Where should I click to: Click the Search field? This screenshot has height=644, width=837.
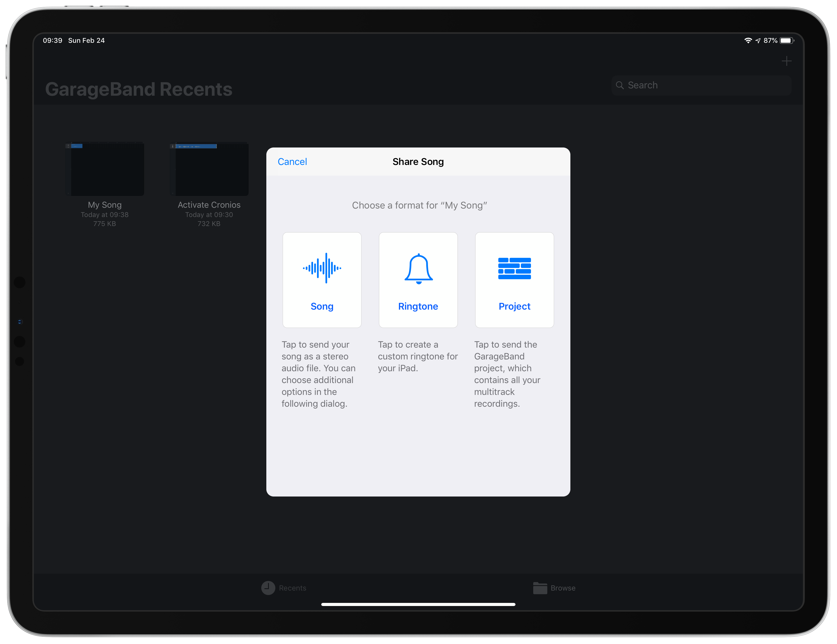tap(701, 85)
